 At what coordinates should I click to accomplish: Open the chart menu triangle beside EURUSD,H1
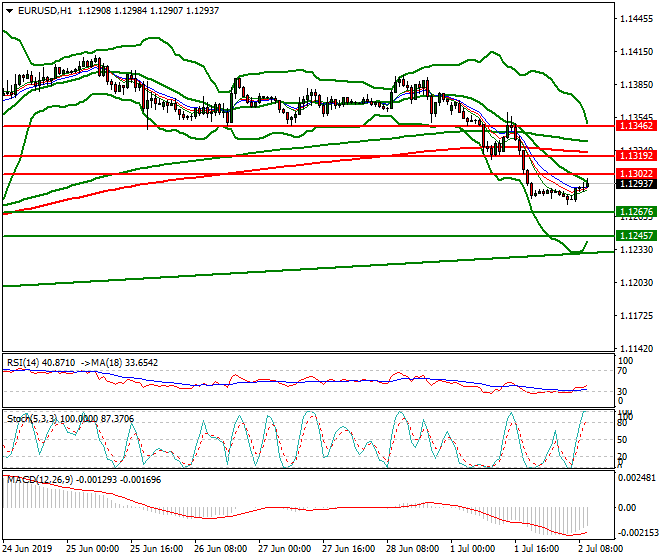pyautogui.click(x=10, y=11)
